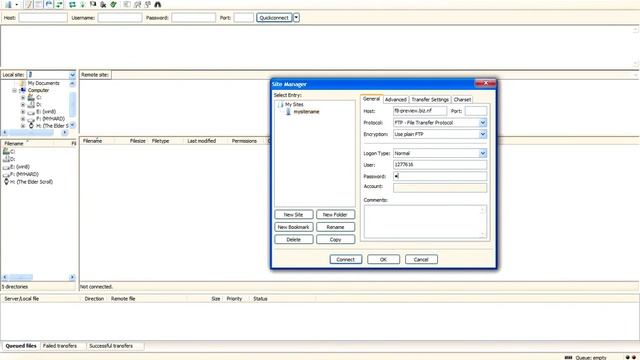Viewport: 640px width, 360px height.
Task: Switch to the Advanced tab
Action: (x=396, y=100)
